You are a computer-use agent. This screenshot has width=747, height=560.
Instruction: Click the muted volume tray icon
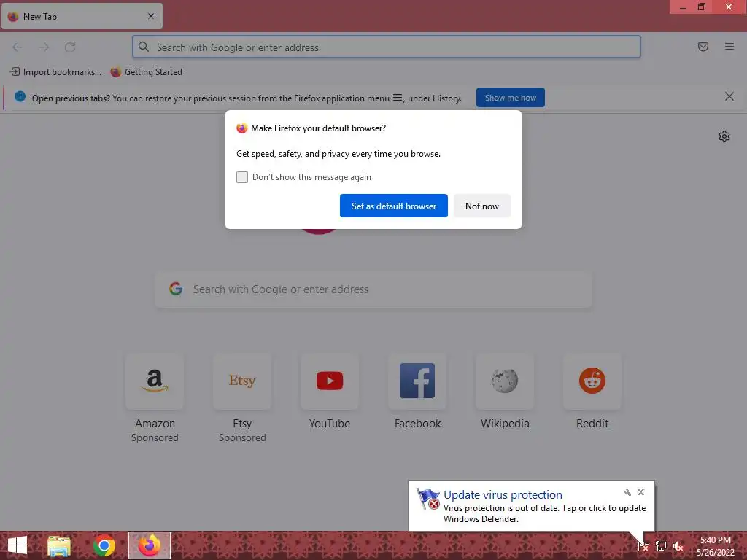[x=678, y=546]
